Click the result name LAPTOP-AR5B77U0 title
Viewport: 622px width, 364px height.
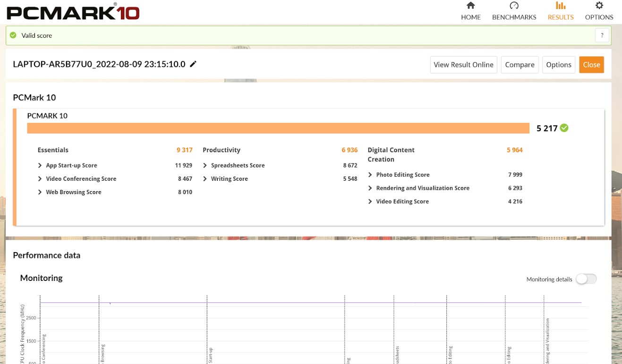(99, 64)
